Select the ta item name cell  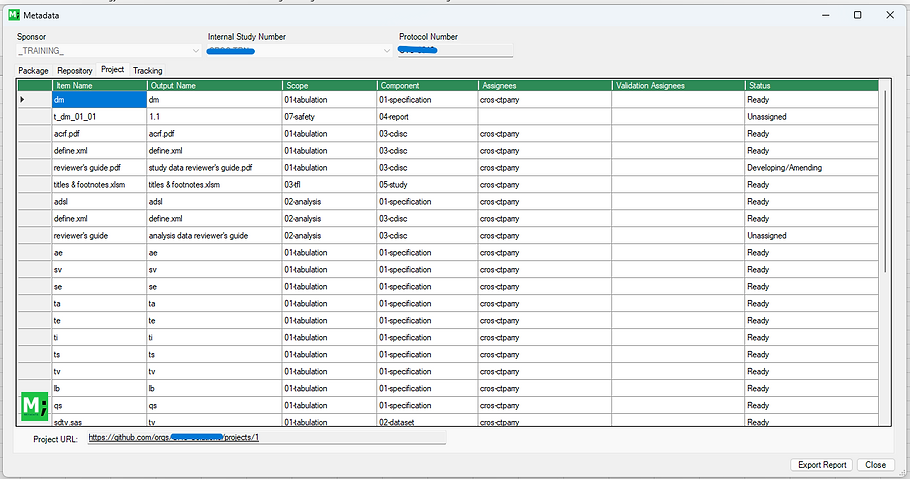(x=99, y=304)
